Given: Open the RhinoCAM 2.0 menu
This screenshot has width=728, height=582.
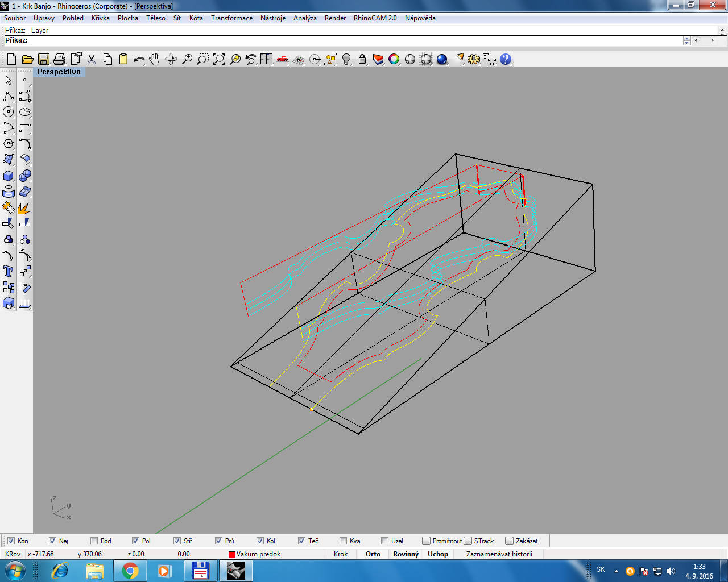Looking at the screenshot, I should 375,18.
